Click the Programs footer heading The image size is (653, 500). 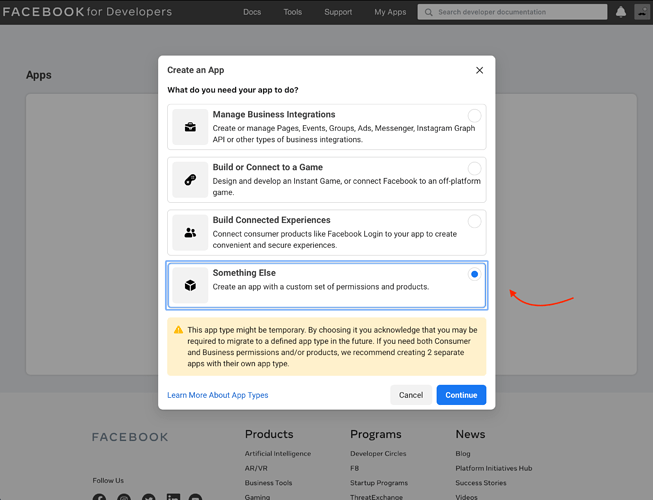click(376, 434)
